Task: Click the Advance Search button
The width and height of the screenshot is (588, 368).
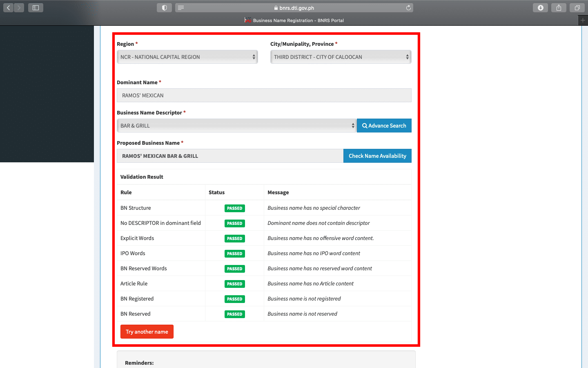Action: [x=384, y=126]
